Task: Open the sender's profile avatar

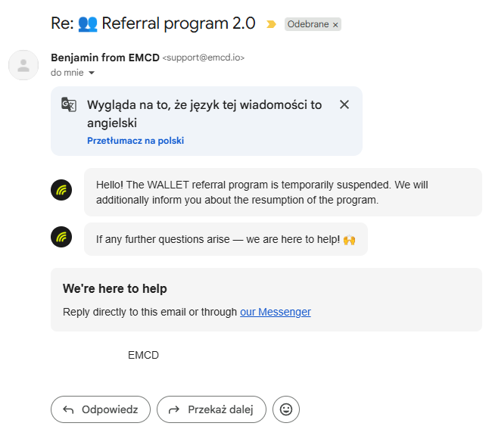Action: pos(23,64)
